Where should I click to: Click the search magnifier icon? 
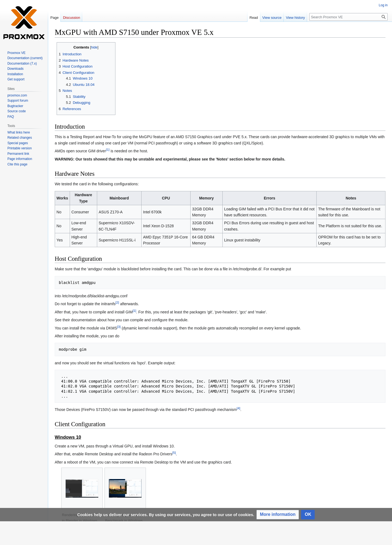point(383,17)
